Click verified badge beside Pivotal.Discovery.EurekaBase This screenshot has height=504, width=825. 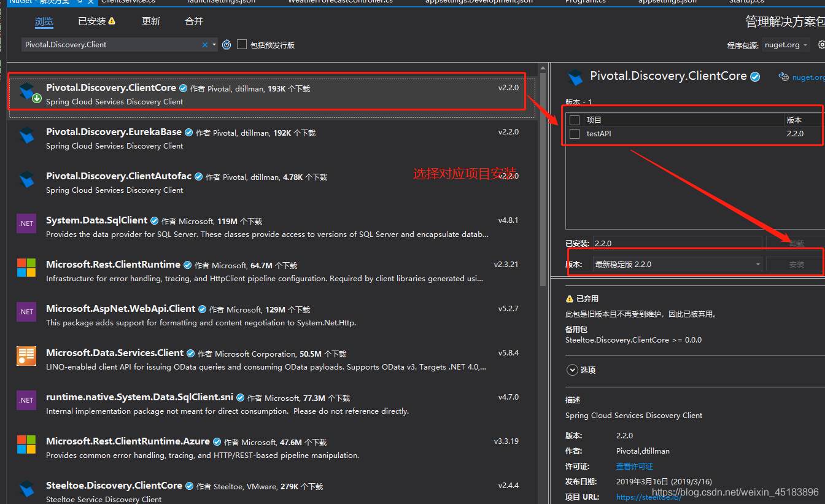pos(189,132)
